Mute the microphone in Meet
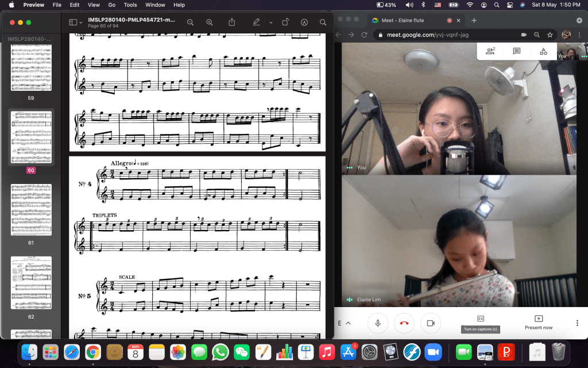588x368 pixels. (x=378, y=323)
